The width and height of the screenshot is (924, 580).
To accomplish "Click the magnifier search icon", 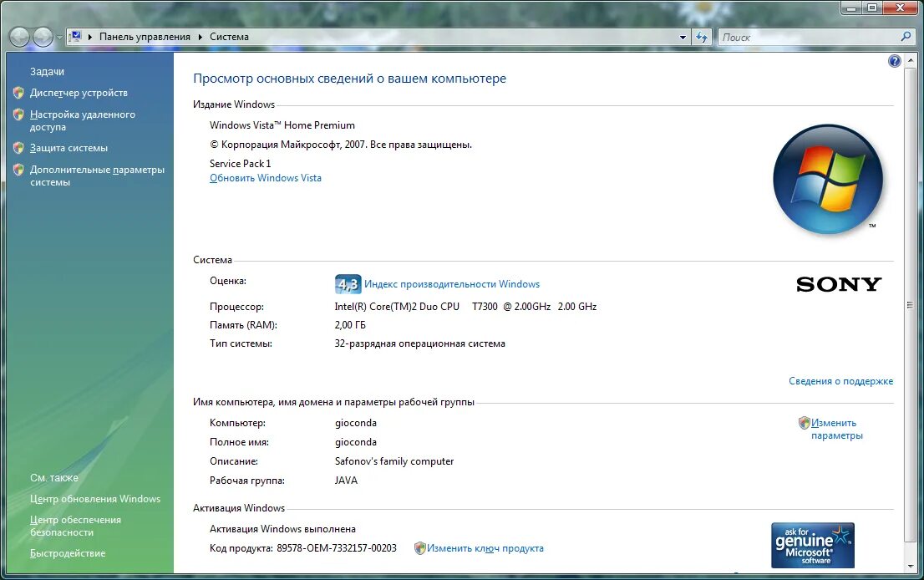I will [906, 37].
